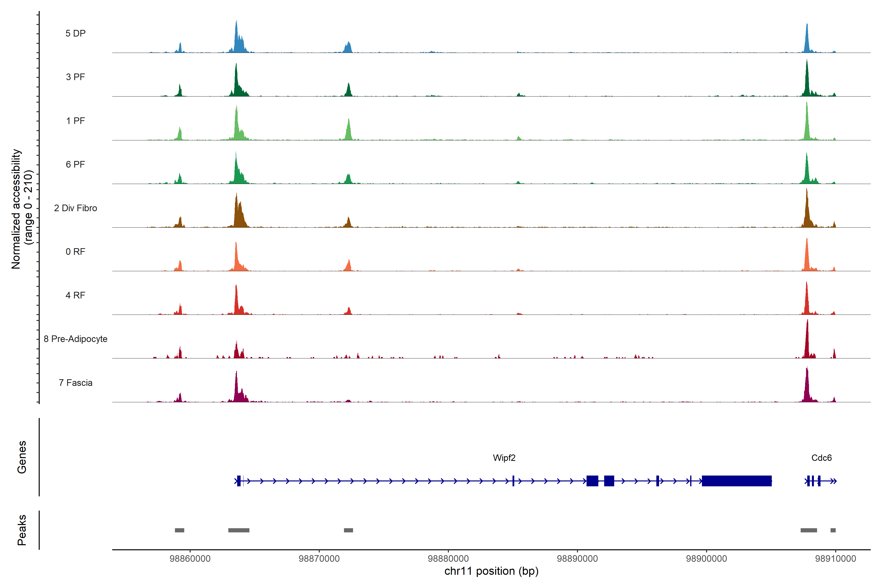Click the 5 DP track label
882x588 pixels.
tap(75, 33)
